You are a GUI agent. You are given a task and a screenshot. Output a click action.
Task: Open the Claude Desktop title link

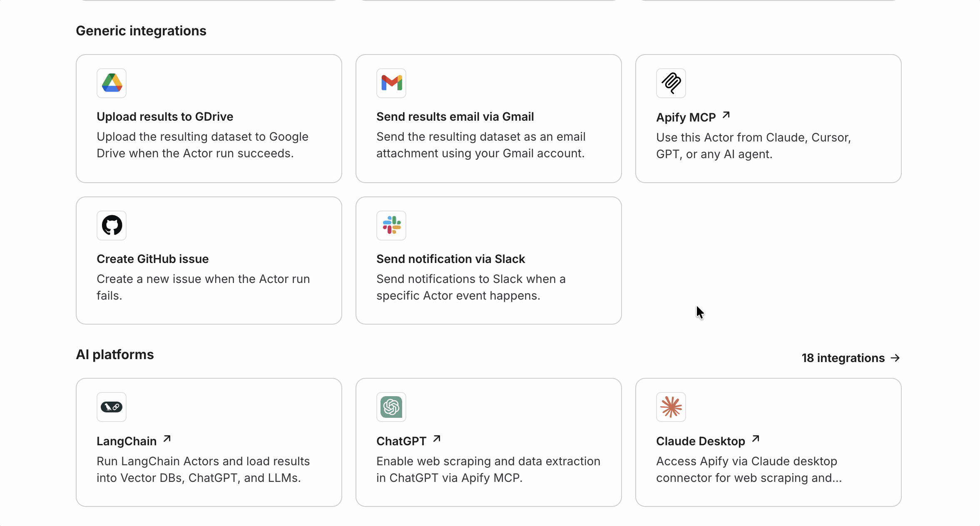coord(701,441)
